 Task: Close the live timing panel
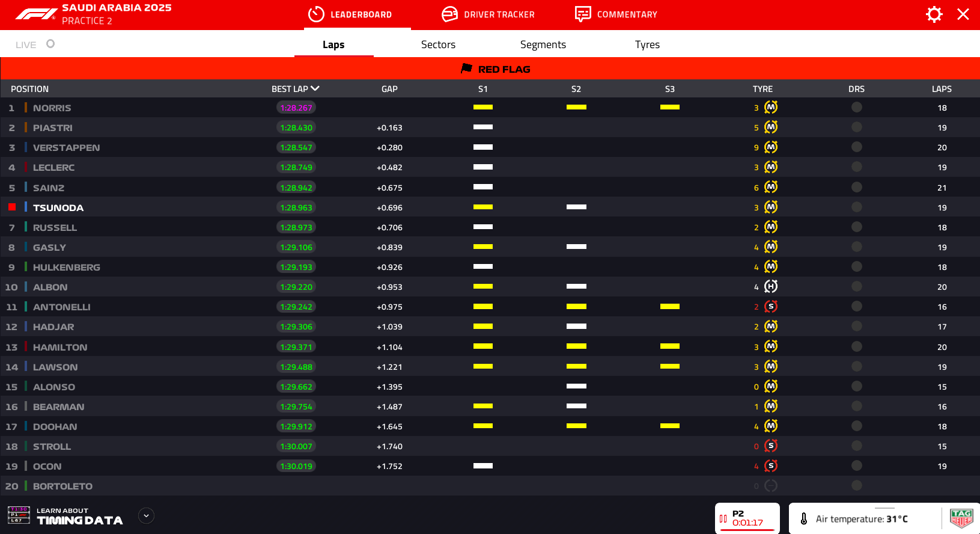click(963, 14)
